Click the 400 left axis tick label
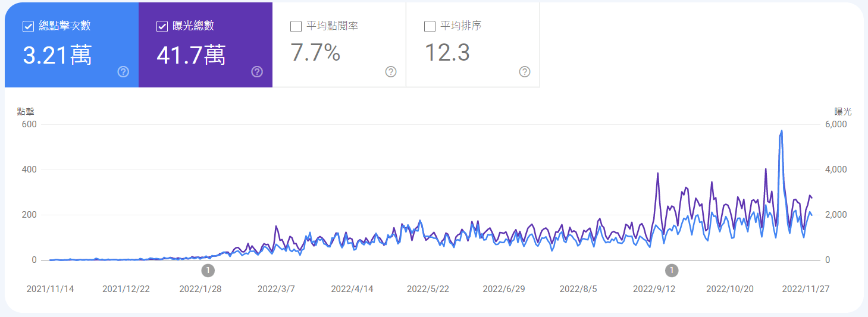868x317 pixels. 30,170
